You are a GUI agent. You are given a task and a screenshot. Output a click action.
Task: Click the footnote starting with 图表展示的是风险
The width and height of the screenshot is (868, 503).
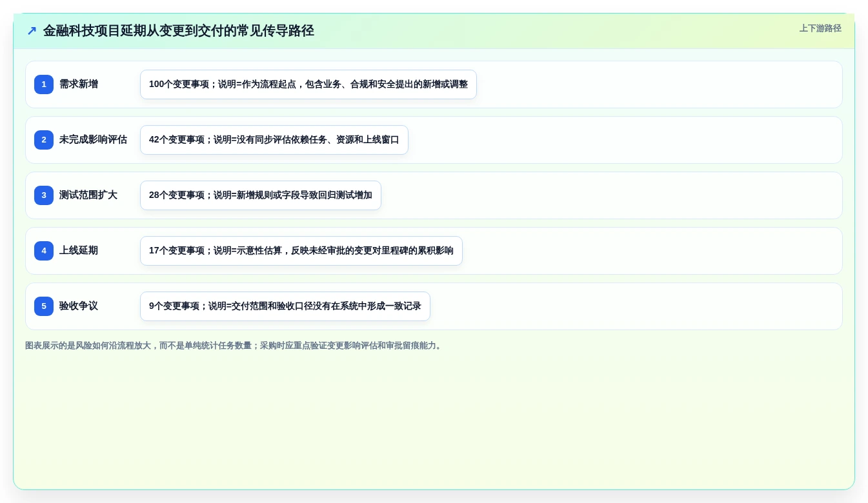[235, 346]
